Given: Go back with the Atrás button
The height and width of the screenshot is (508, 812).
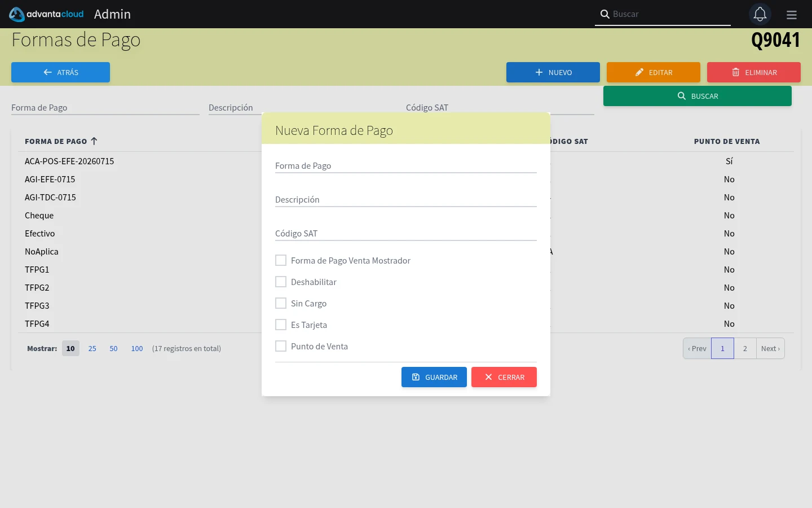Looking at the screenshot, I should [x=60, y=72].
